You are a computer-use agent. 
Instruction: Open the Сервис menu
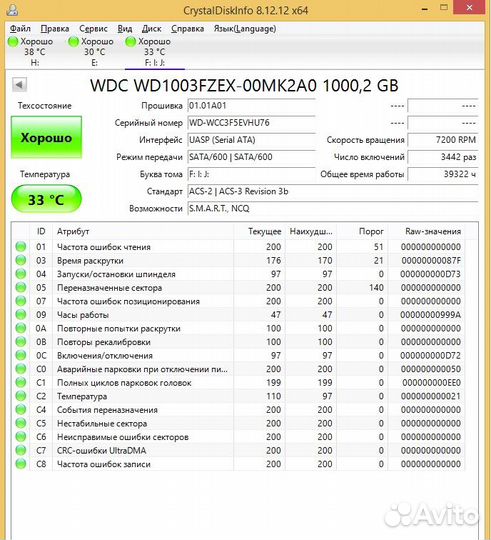click(x=93, y=29)
